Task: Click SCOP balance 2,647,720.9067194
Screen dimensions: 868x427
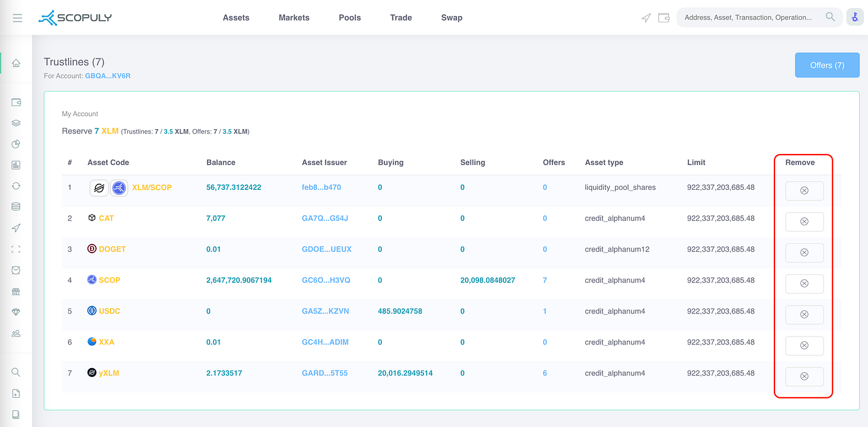Action: tap(239, 281)
